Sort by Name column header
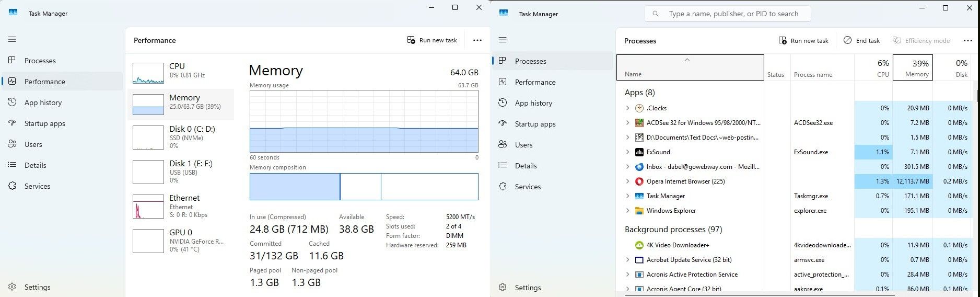This screenshot has height=297, width=980. (690, 67)
